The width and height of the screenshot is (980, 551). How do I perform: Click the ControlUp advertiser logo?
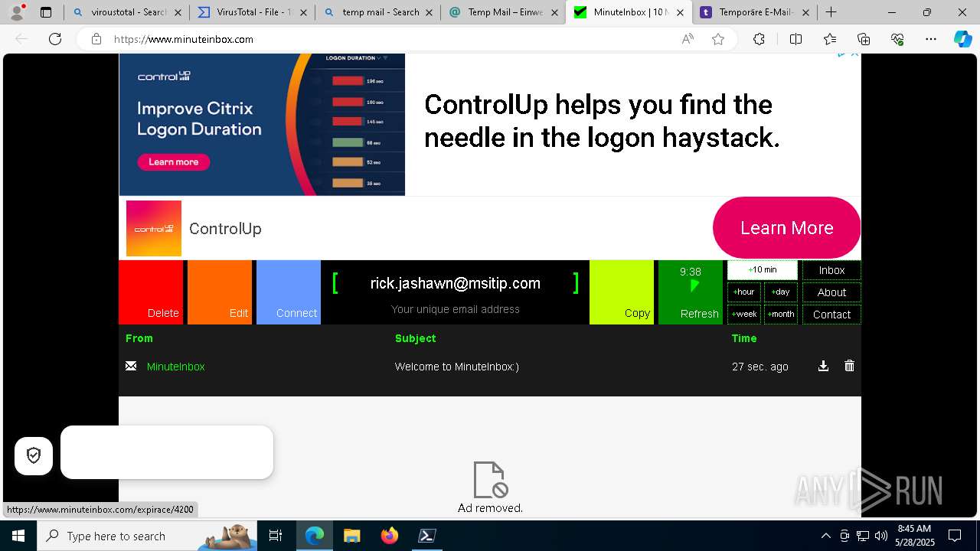point(154,228)
